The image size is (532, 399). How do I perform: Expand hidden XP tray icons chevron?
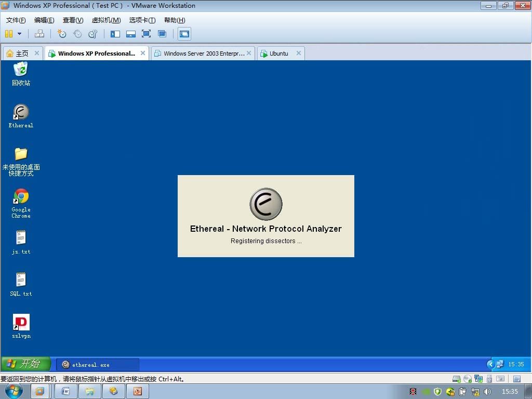click(x=490, y=364)
